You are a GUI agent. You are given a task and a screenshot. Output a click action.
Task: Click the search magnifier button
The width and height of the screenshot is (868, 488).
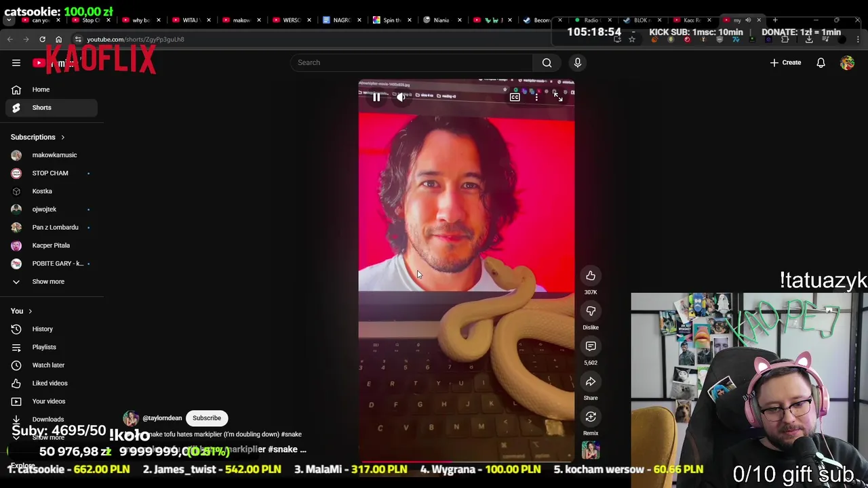(x=547, y=62)
